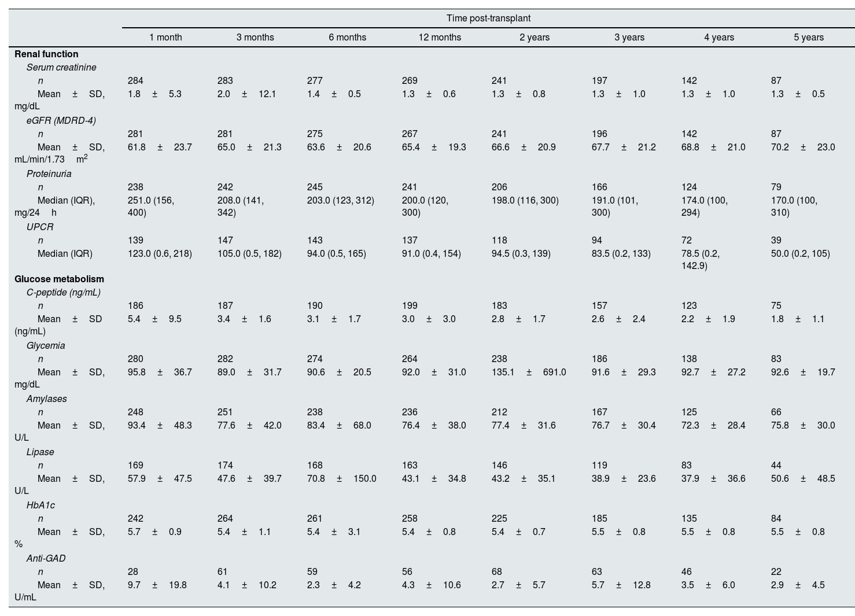The width and height of the screenshot is (855, 616).
Task: Select the "5 years" column header
Action: coord(808,37)
